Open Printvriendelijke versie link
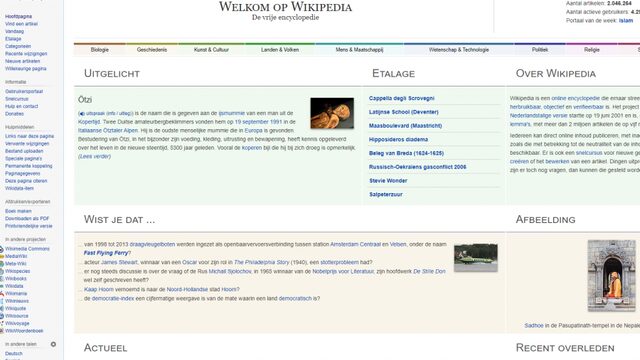This screenshot has width=640, height=360. click(x=29, y=226)
